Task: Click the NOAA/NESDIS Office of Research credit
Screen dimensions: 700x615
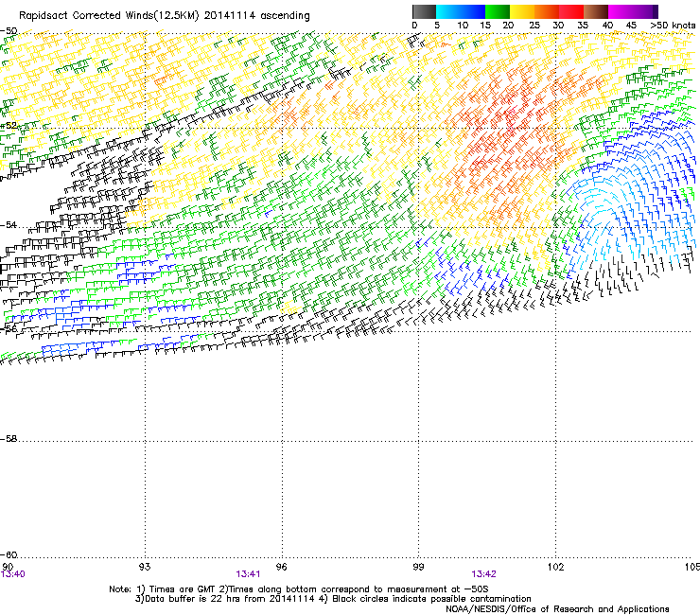Action: pyautogui.click(x=557, y=609)
